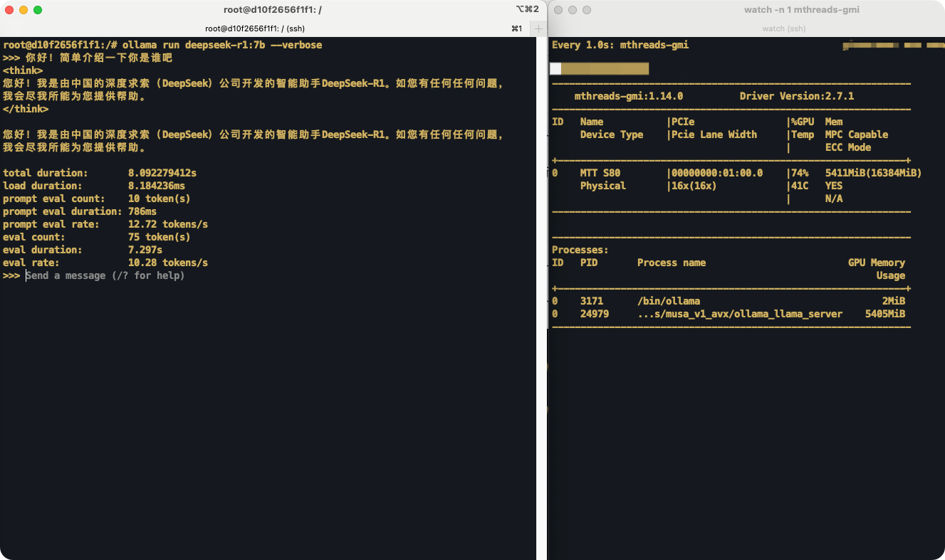Click the eval duration 7.297s value
The height and width of the screenshot is (560, 945).
145,250
